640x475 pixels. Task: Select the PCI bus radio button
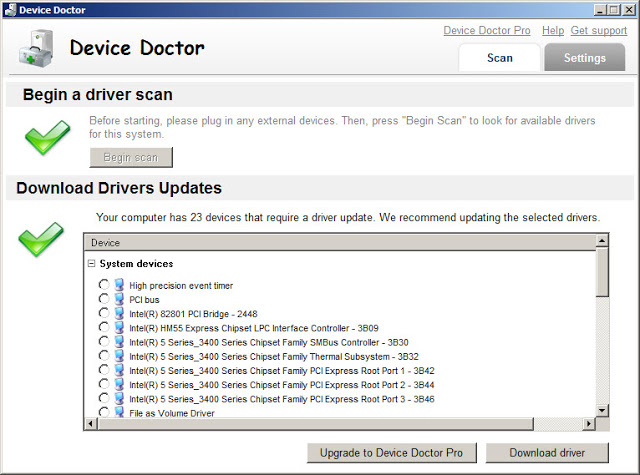[104, 299]
